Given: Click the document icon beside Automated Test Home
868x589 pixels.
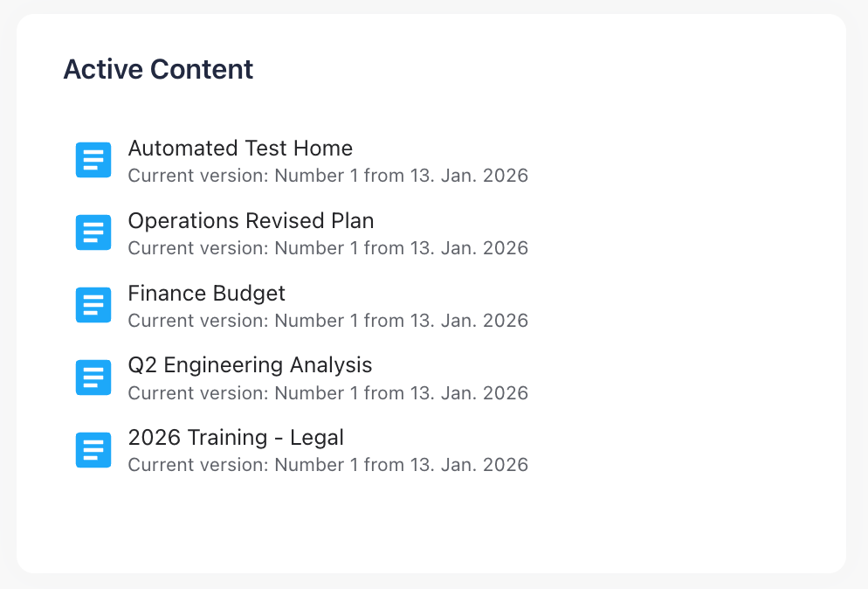Looking at the screenshot, I should point(93,160).
